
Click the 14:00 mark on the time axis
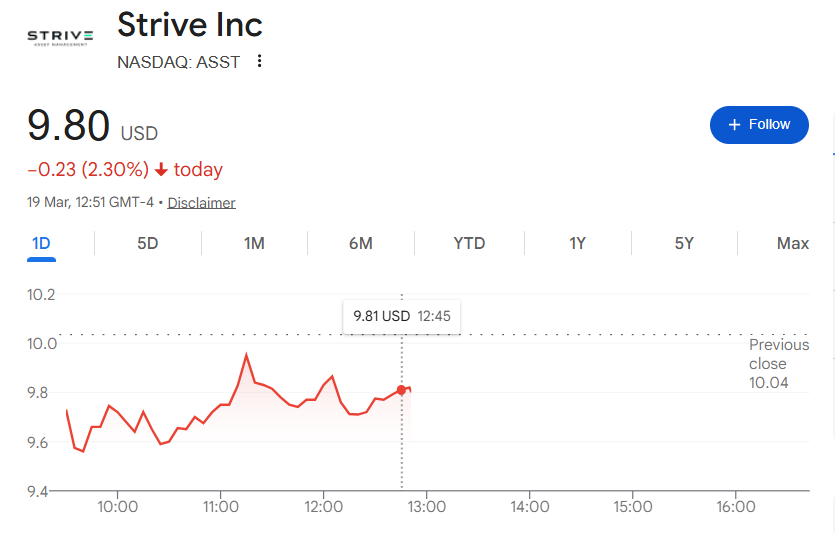point(530,507)
